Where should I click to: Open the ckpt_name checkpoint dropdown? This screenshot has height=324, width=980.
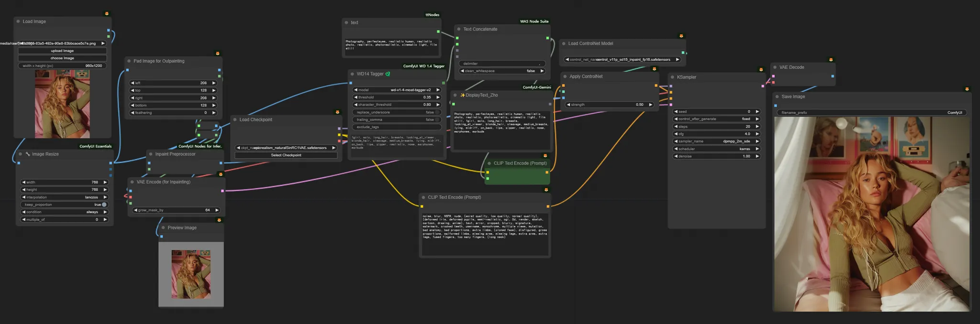(286, 148)
